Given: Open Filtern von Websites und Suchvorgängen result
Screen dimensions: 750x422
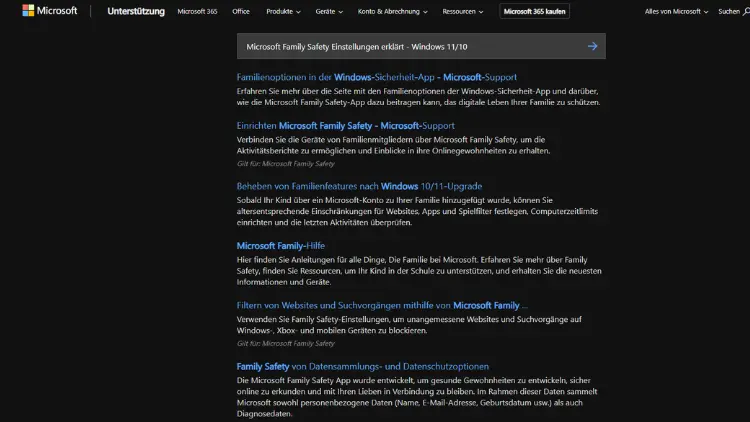Looking at the screenshot, I should click(x=382, y=305).
